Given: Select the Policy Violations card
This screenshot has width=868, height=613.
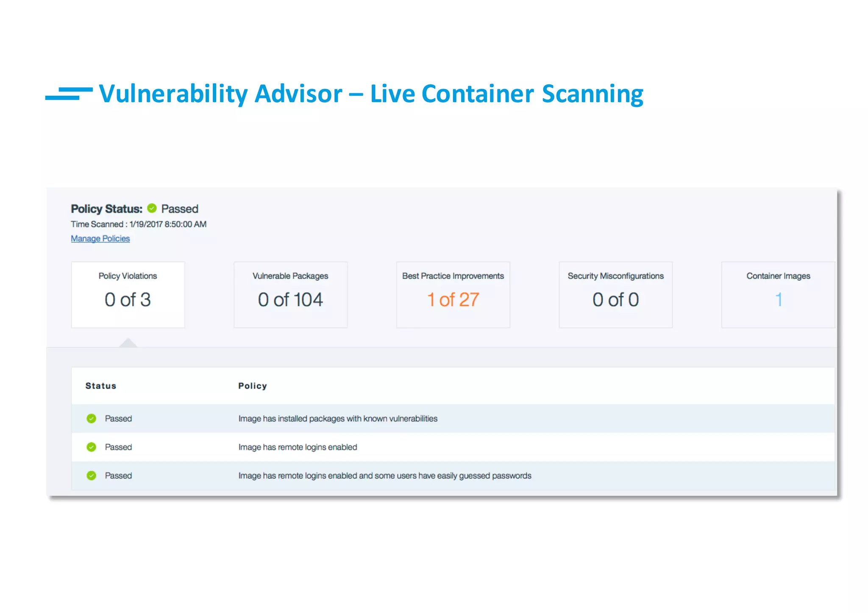Looking at the screenshot, I should (x=128, y=295).
